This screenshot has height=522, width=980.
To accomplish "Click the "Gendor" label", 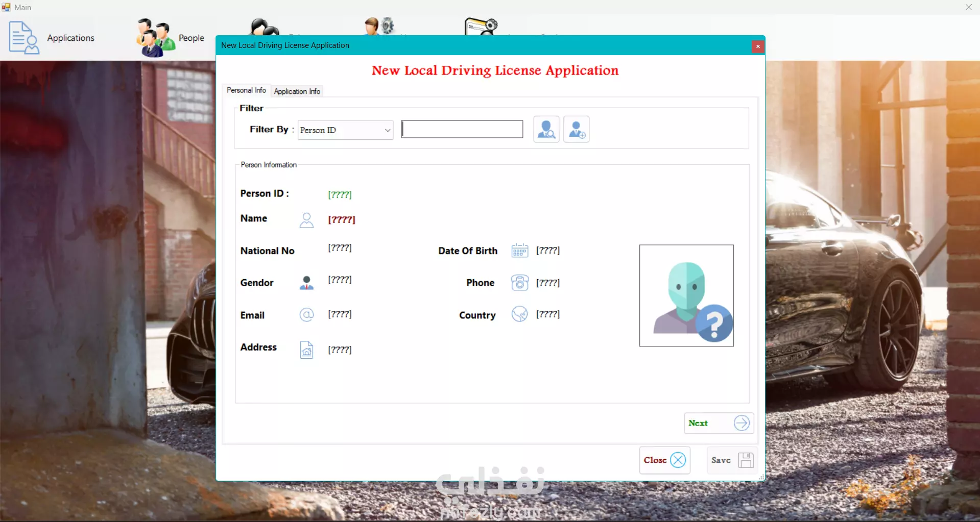I will [257, 283].
